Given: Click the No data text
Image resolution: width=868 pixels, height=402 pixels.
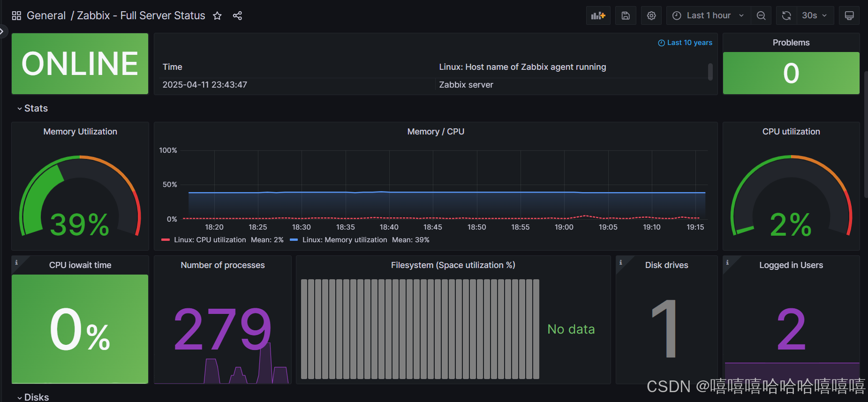Looking at the screenshot, I should tap(571, 329).
